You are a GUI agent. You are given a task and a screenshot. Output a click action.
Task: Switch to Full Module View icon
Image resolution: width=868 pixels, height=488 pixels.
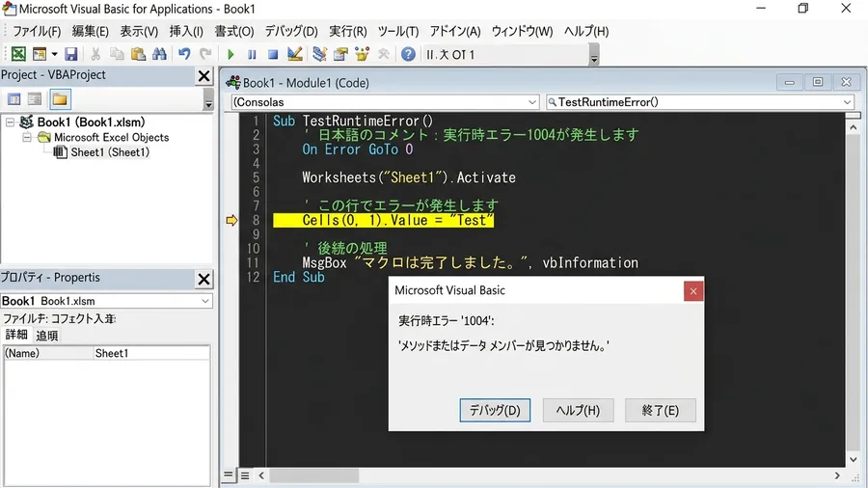245,475
